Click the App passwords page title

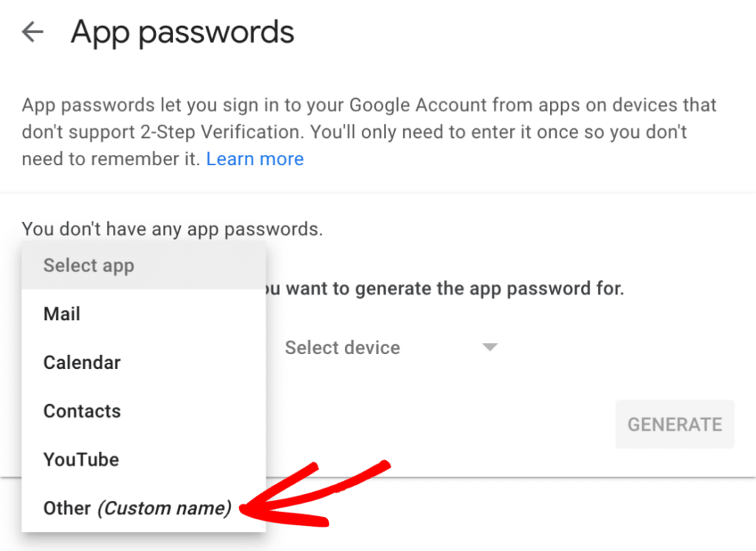182,31
